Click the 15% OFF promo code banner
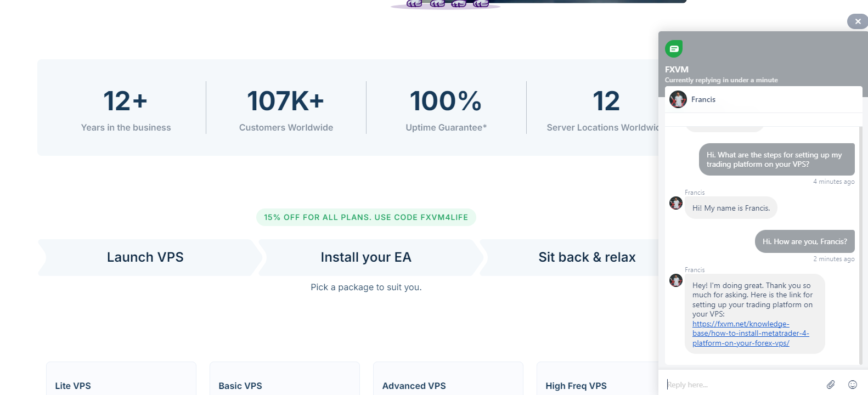Screen dimensions: 868x395 [x=366, y=217]
